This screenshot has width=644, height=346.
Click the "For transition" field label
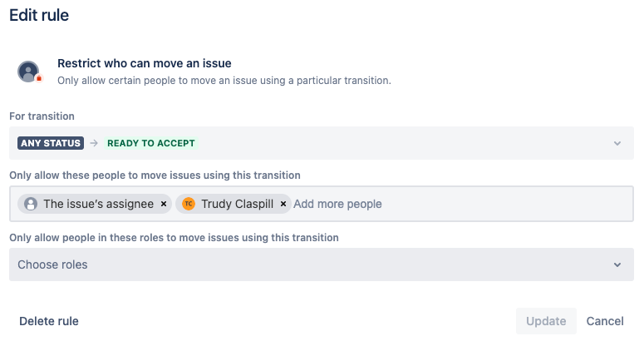(42, 116)
